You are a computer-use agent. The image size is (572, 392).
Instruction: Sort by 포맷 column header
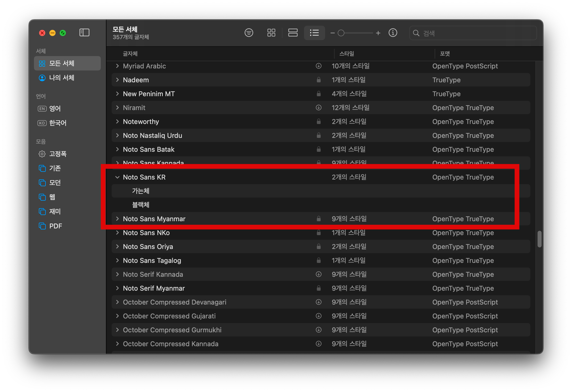coord(445,54)
